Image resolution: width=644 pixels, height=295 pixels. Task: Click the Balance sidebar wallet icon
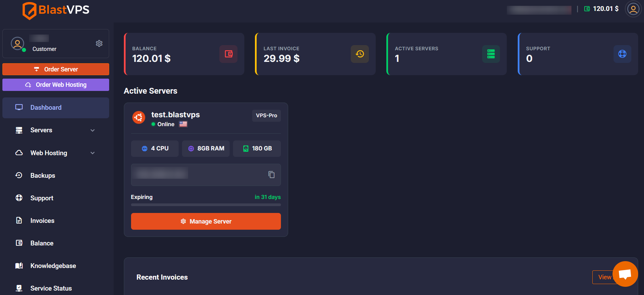(x=19, y=243)
